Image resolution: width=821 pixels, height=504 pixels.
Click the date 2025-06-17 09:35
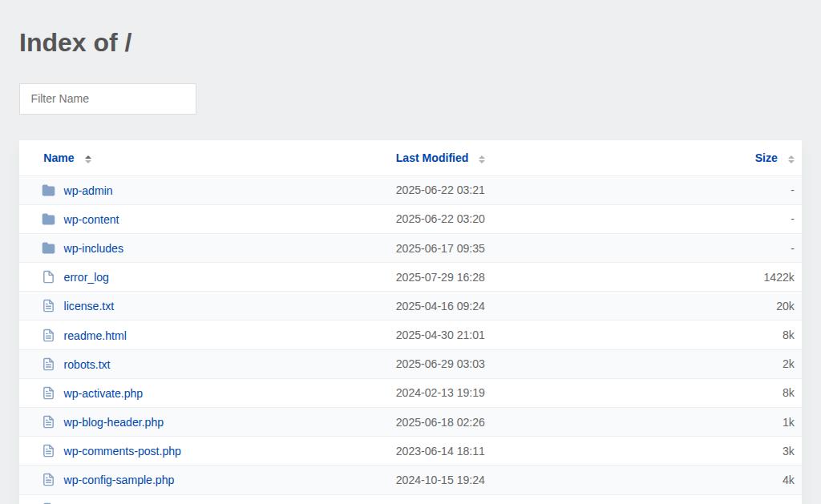click(440, 248)
